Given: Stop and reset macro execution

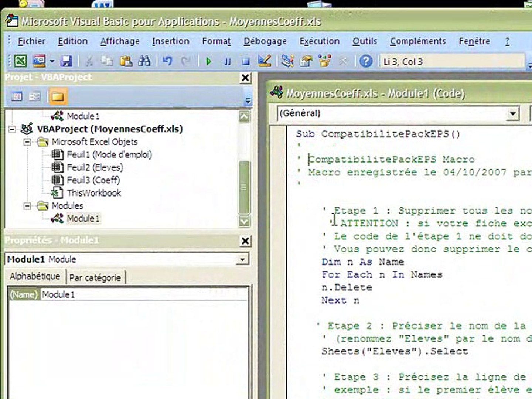Looking at the screenshot, I should pos(246,61).
